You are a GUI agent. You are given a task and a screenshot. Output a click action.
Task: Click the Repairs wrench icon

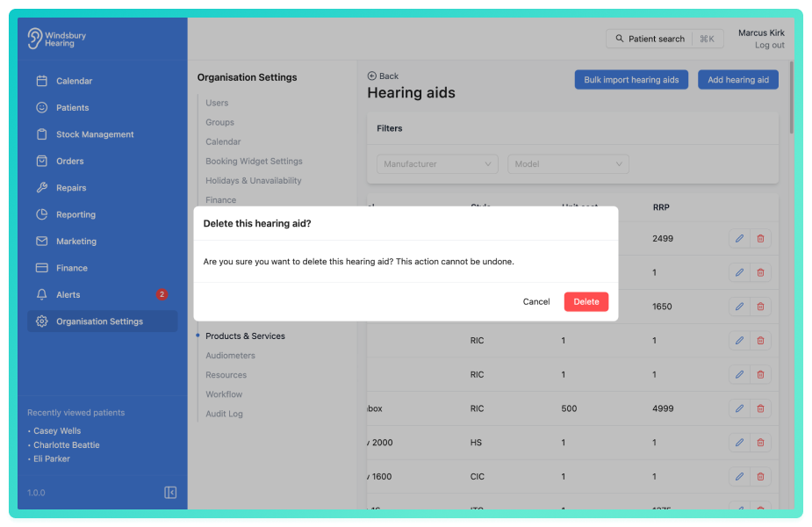pos(42,188)
